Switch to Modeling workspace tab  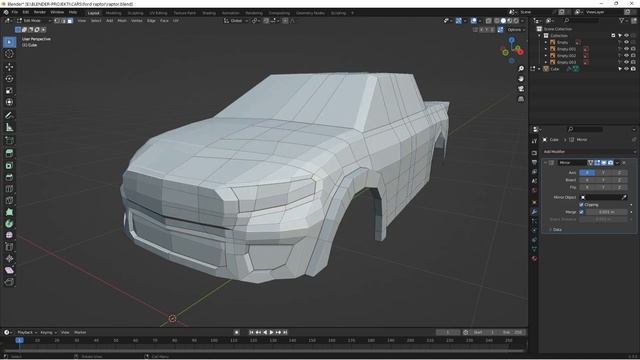coord(113,13)
